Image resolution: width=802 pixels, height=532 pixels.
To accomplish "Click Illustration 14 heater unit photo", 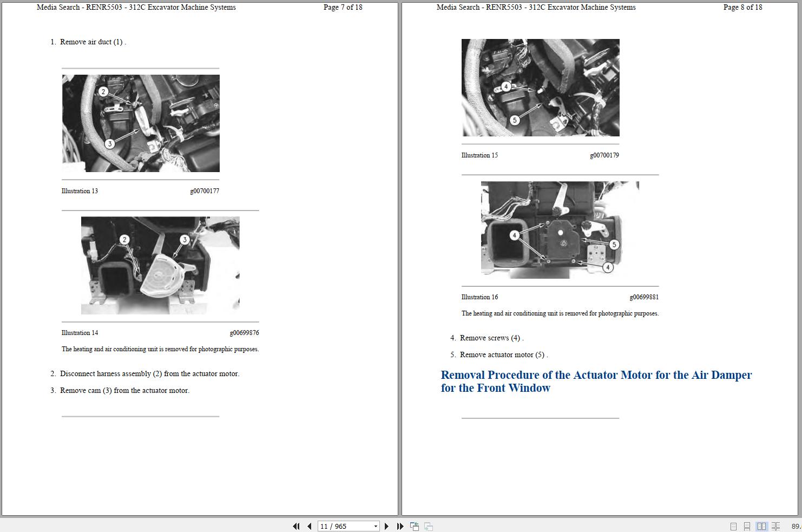I will (x=160, y=265).
